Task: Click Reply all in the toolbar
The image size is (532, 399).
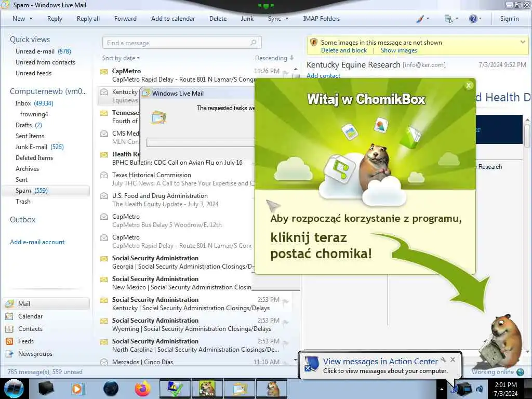Action: (x=88, y=19)
